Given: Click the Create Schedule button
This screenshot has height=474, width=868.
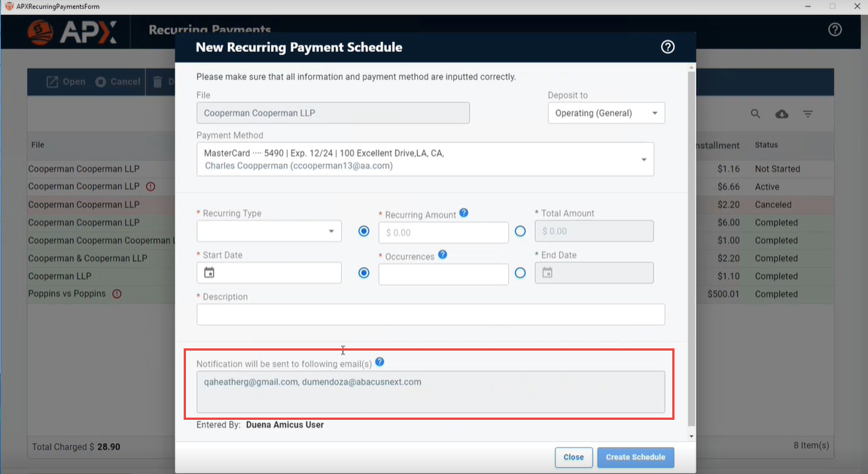Looking at the screenshot, I should (x=635, y=457).
